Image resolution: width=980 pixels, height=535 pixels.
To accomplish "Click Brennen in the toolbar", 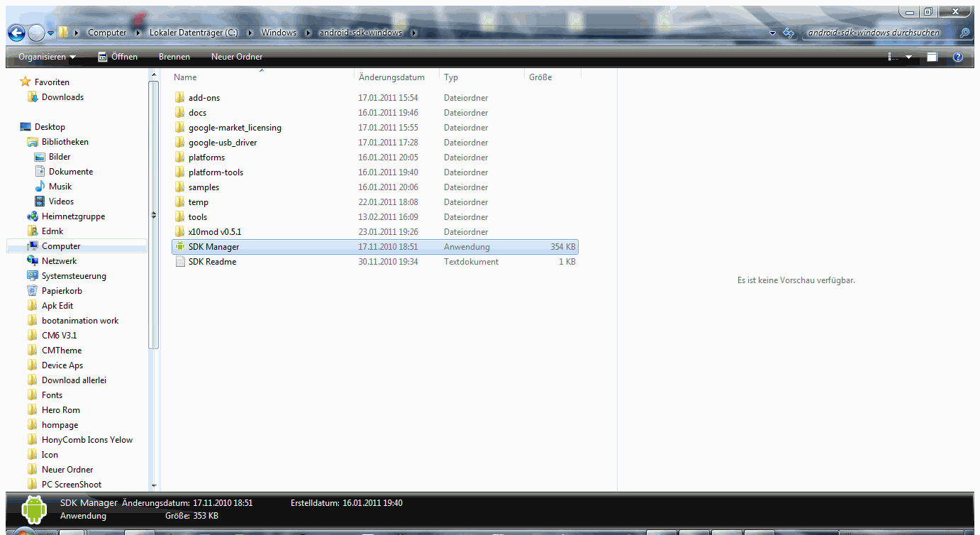I will 174,57.
